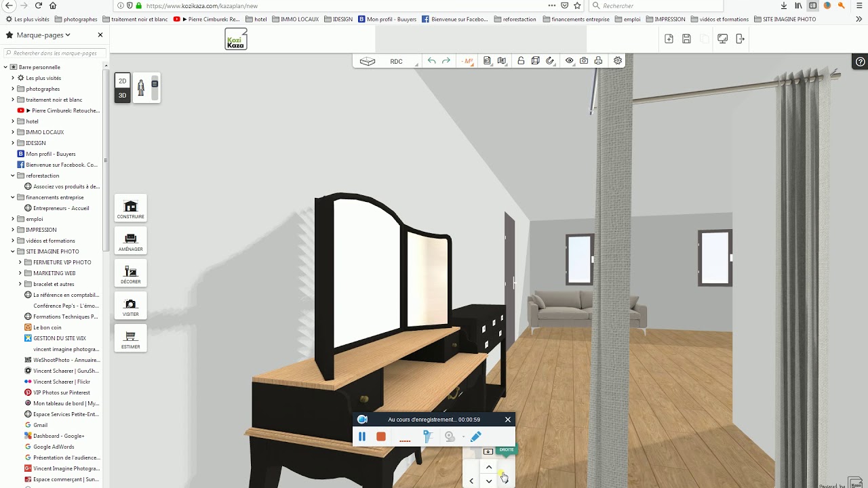Open the ESTIMER menu
Image resolution: width=868 pixels, height=488 pixels.
130,340
